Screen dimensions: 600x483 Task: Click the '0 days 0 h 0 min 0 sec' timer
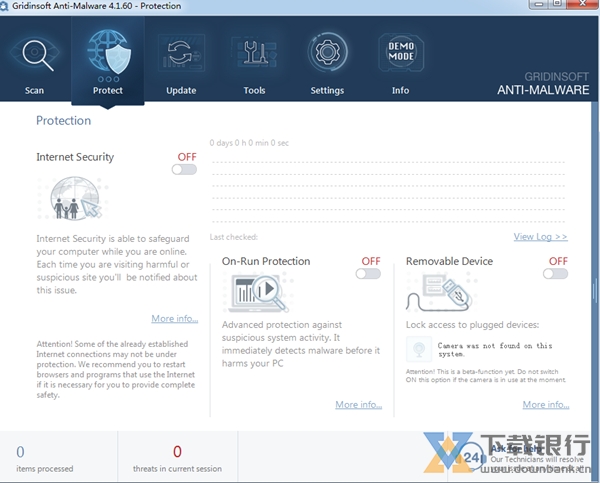(x=249, y=143)
